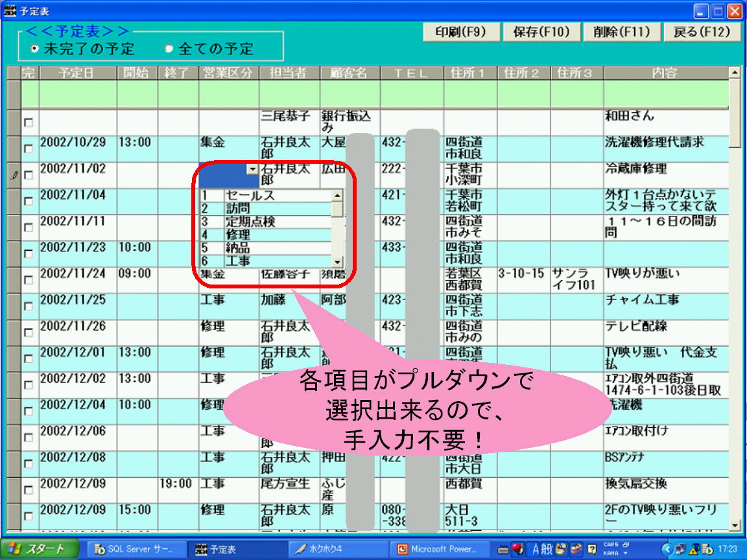Tick the checkbox on 2002/11/25 row
The height and width of the screenshot is (560, 747).
(29, 306)
